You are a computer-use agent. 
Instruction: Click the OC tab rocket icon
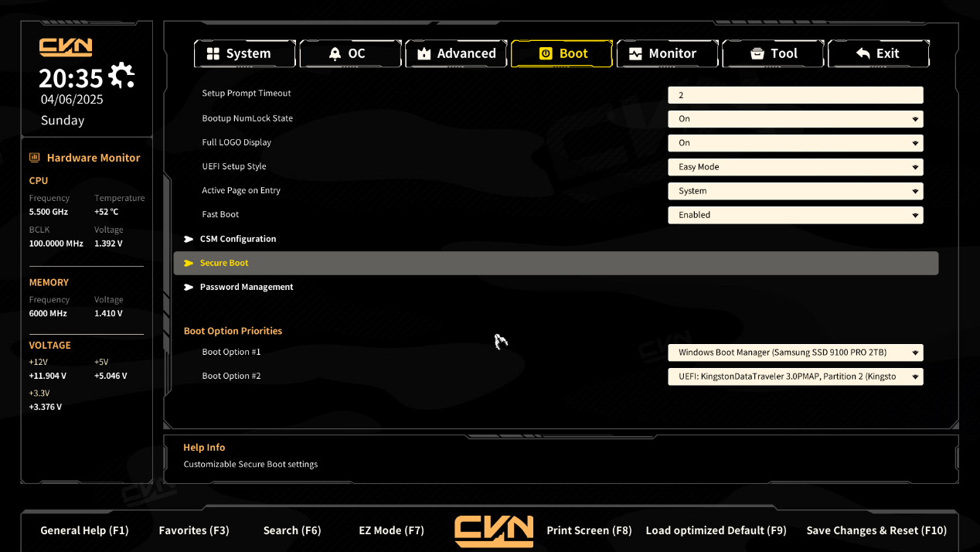[x=335, y=53]
